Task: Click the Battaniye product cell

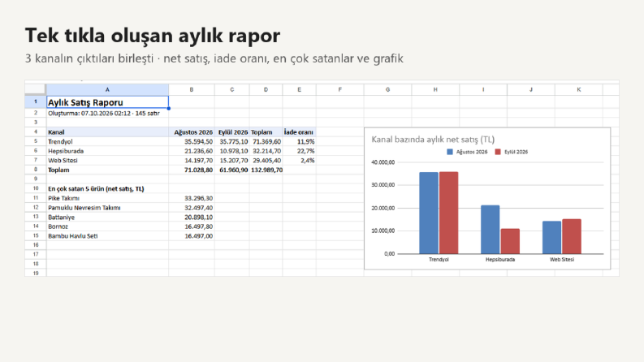Action: click(x=107, y=217)
